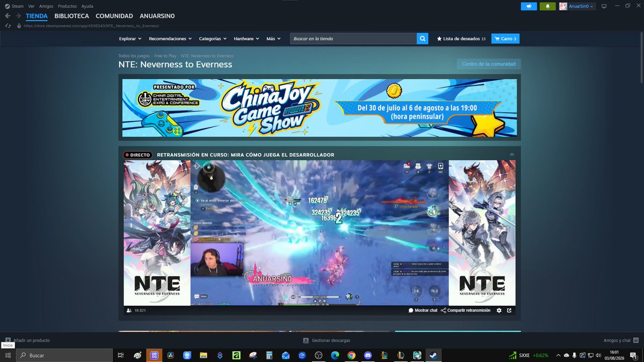Open stream settings gear icon
The height and width of the screenshot is (362, 644).
point(499,311)
